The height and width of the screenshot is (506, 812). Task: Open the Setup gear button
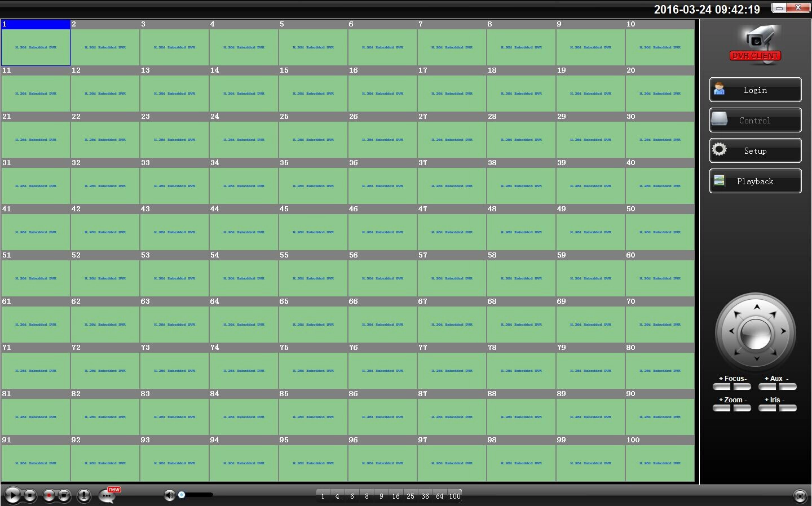click(x=756, y=151)
